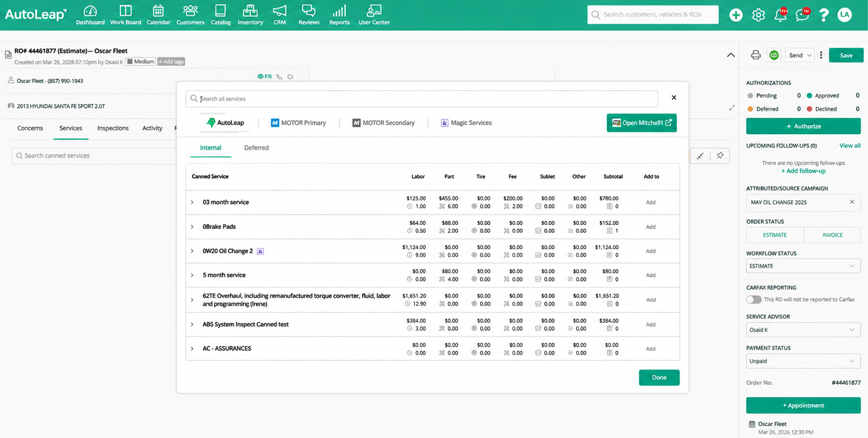Set order status to ESTIMATE
The width and height of the screenshot is (868, 438).
(x=775, y=235)
